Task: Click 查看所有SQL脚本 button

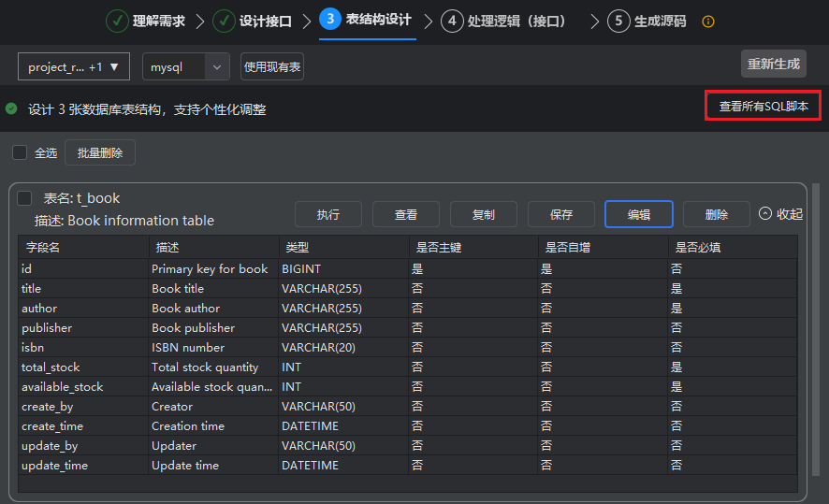Action: pyautogui.click(x=763, y=106)
